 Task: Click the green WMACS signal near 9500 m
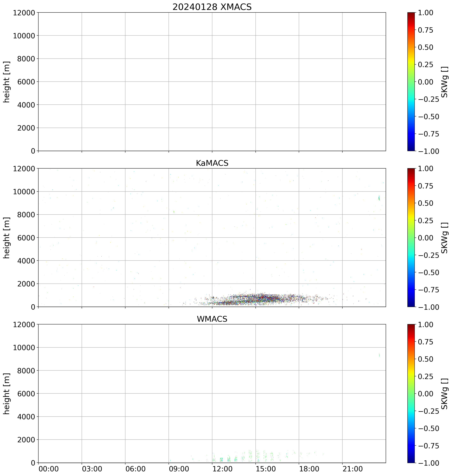[x=379, y=355]
